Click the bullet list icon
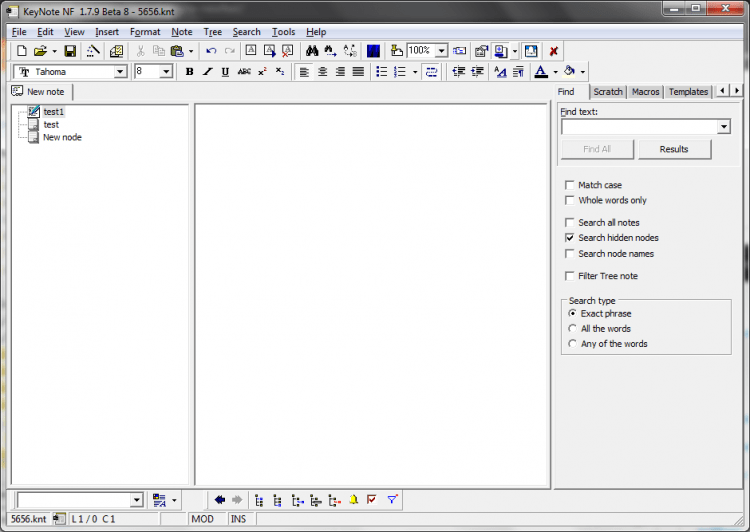This screenshot has height=532, width=750. 381,72
